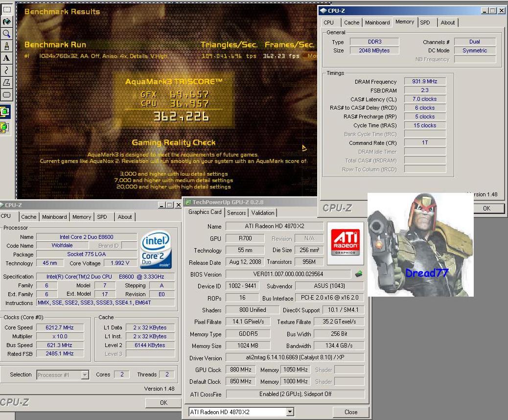Select the rectangular Select tool in Paint
The height and width of the screenshot is (420, 508).
click(x=7, y=9)
